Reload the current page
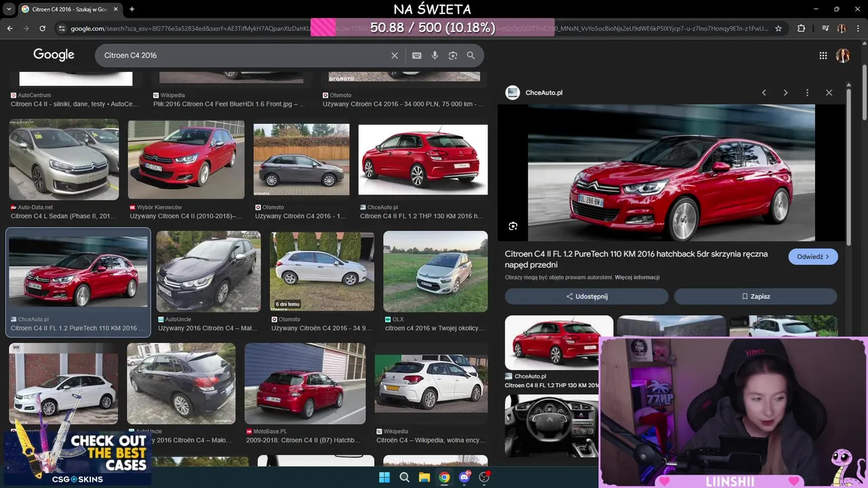868x488 pixels. tap(42, 28)
